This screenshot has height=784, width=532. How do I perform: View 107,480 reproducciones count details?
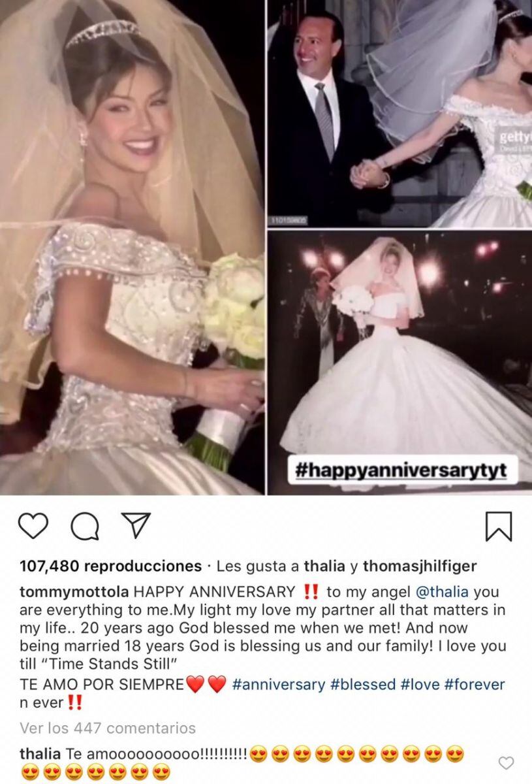coord(110,566)
